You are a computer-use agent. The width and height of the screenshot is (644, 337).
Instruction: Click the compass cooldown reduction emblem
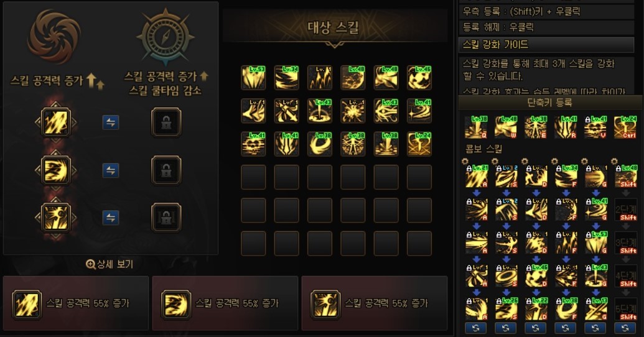point(165,37)
